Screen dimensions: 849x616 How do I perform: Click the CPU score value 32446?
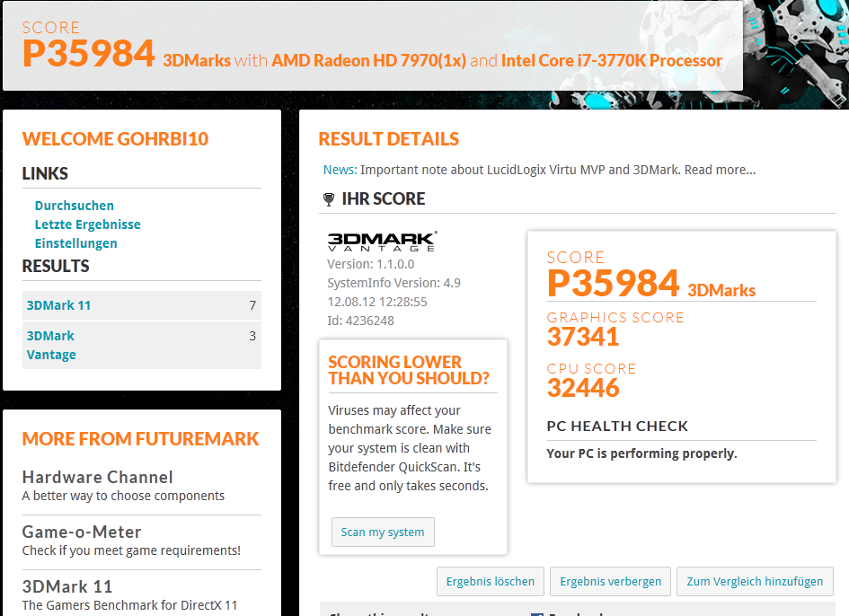click(583, 388)
